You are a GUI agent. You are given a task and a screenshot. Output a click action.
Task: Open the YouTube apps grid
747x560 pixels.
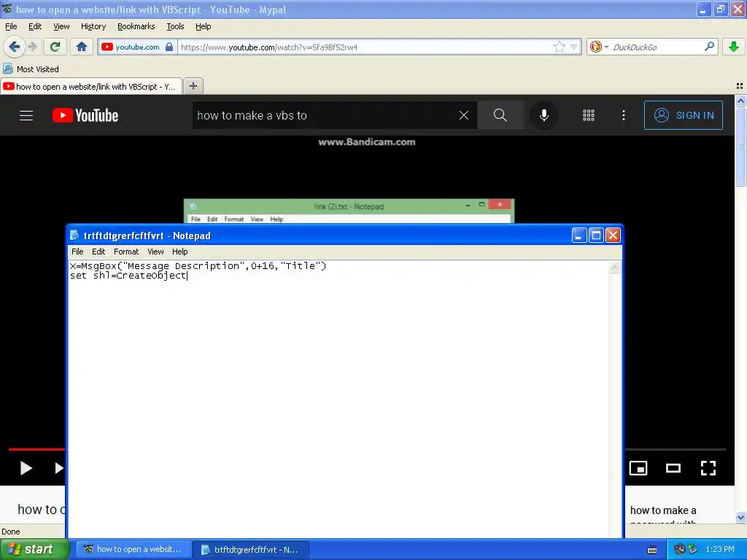pos(589,115)
